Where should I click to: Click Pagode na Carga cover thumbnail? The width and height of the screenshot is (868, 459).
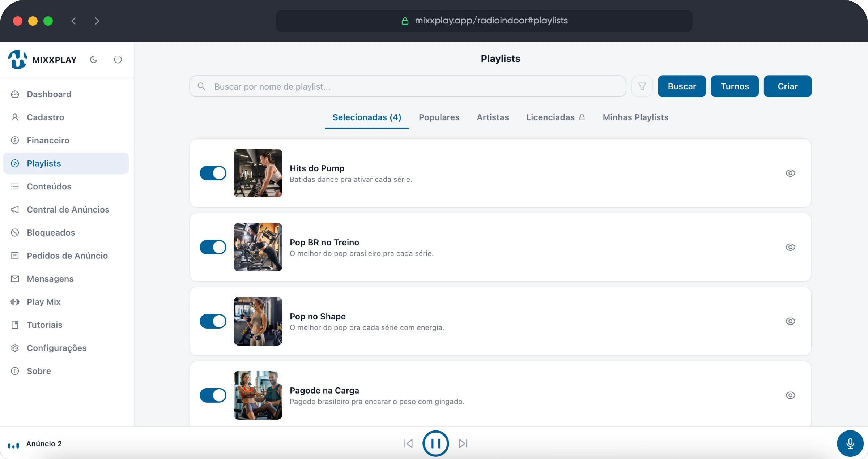[x=258, y=395]
